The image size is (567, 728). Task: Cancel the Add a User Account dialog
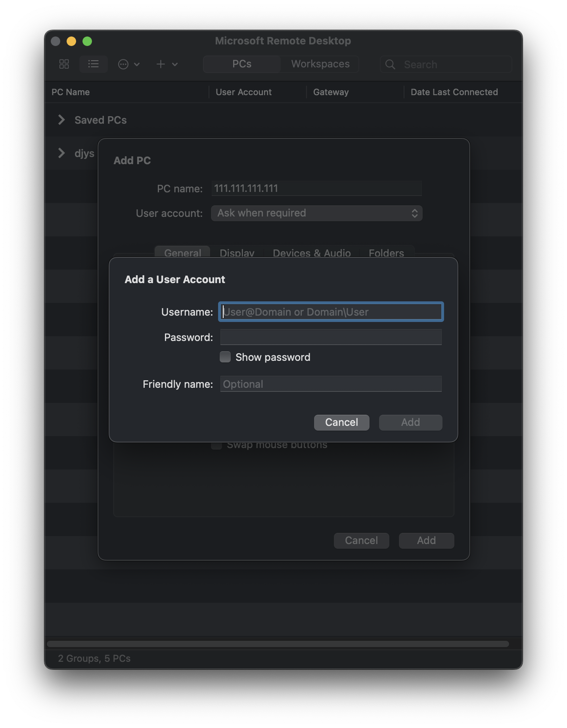point(342,422)
